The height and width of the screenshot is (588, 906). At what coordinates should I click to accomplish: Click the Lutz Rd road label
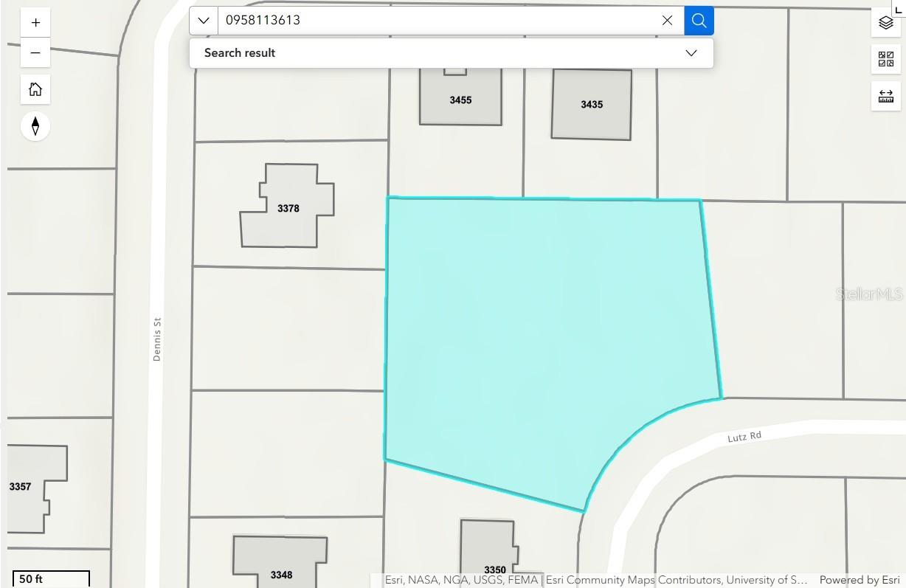744,437
